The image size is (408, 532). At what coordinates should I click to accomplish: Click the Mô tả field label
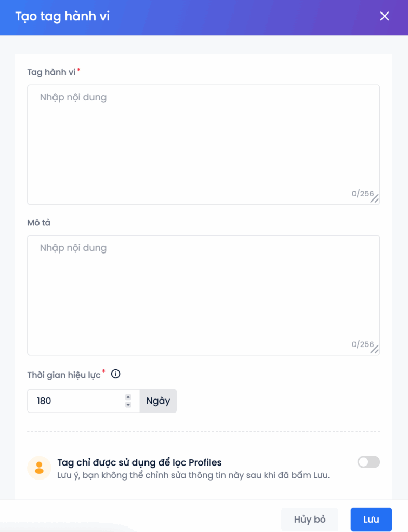point(39,222)
